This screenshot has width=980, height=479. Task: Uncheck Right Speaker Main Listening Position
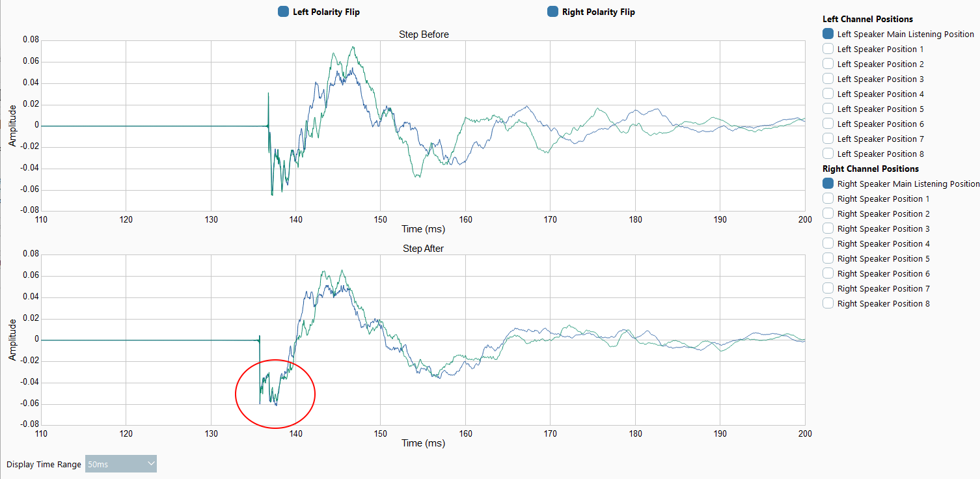pyautogui.click(x=828, y=184)
